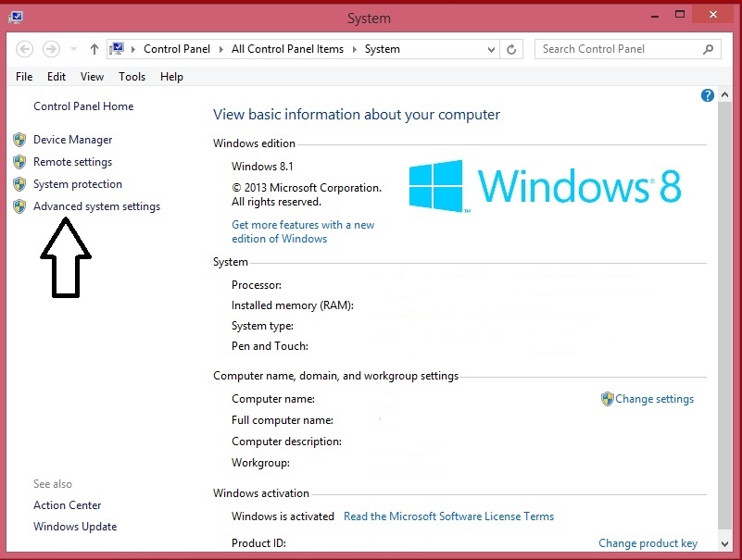This screenshot has height=560, width=742.
Task: Click the shield icon next to Change settings
Action: [607, 399]
